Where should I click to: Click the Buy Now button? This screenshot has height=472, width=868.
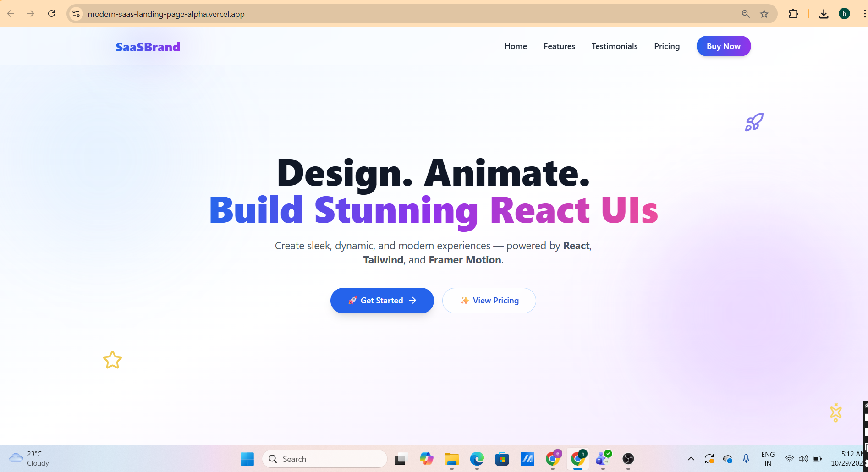tap(723, 46)
